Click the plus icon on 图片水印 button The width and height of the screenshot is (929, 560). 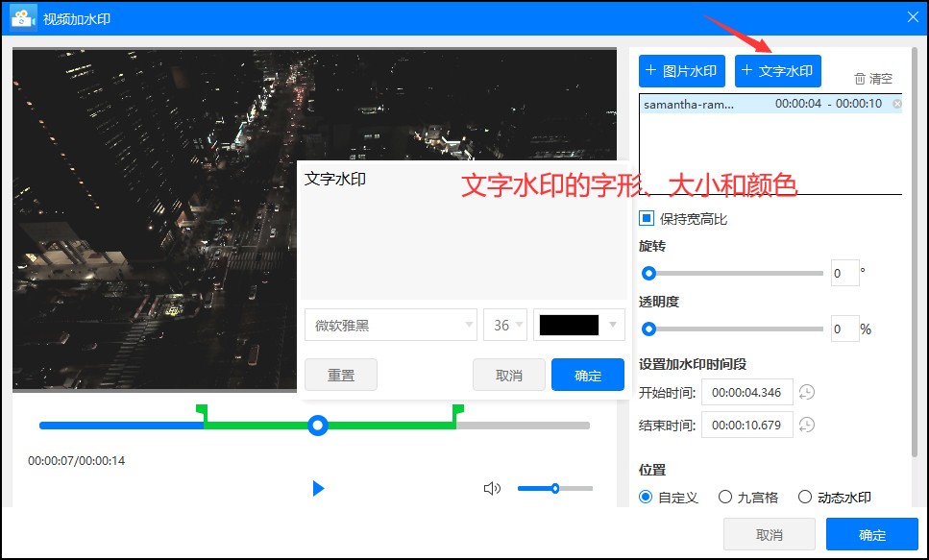(651, 70)
